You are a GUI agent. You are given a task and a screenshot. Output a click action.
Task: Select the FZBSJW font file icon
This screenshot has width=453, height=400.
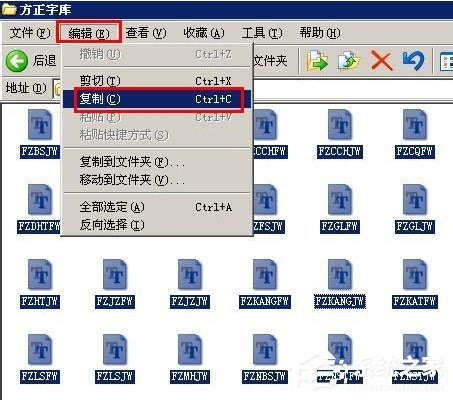click(40, 125)
